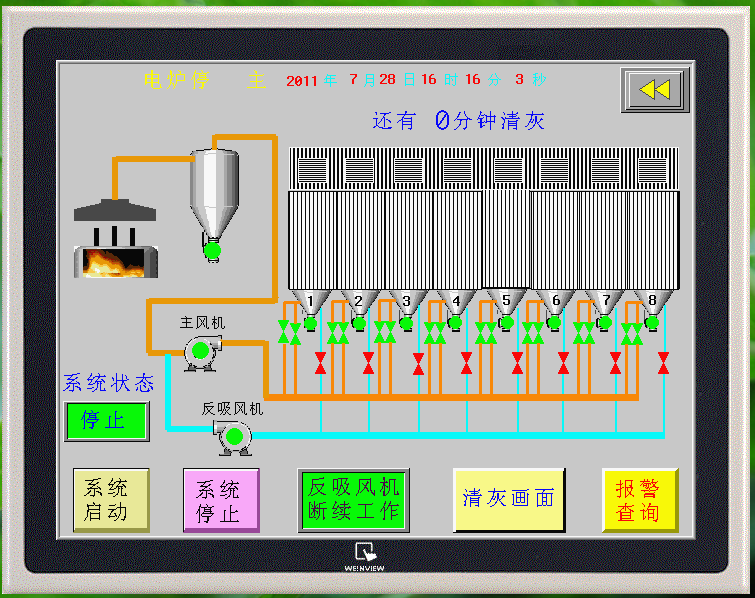755x598 pixels.
Task: Click the green valve pair of chamber 1
Action: [289, 332]
